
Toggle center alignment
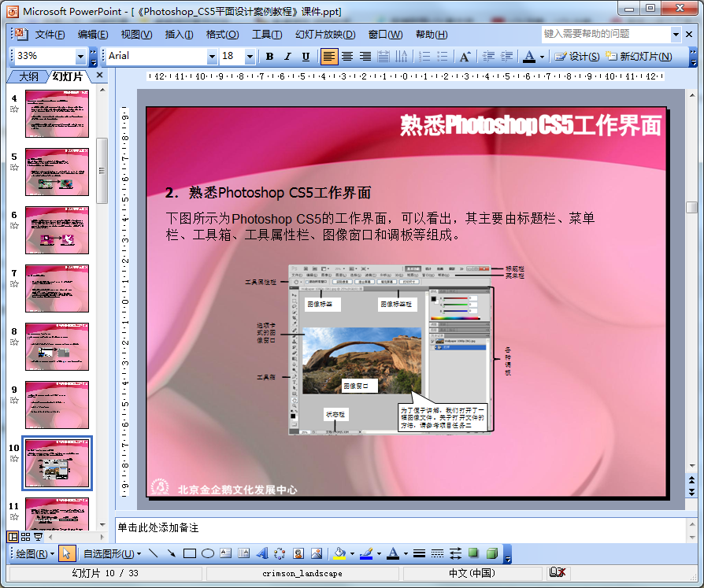pyautogui.click(x=347, y=56)
